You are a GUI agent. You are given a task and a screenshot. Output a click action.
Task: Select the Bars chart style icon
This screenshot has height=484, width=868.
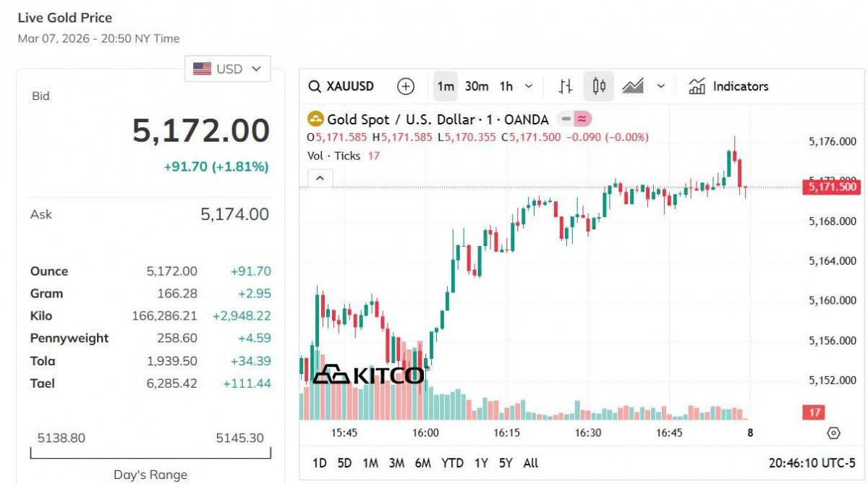(566, 87)
